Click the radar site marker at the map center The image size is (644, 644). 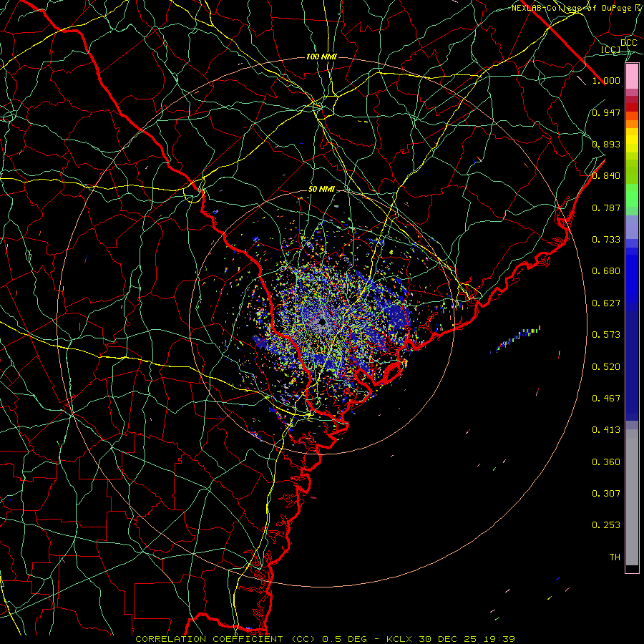click(323, 321)
